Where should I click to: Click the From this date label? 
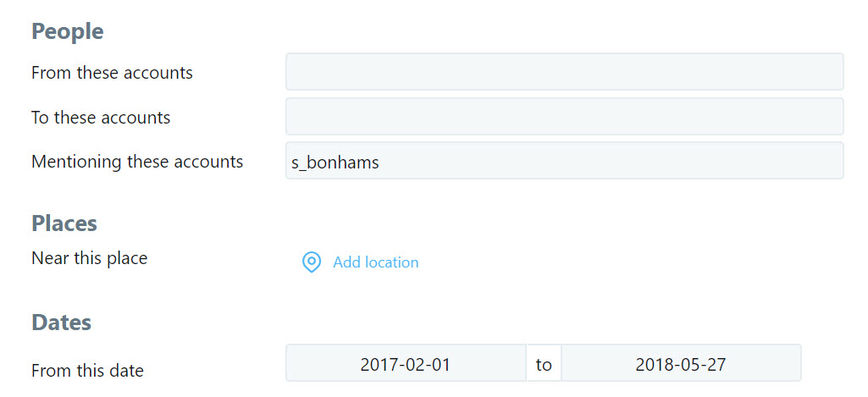pos(87,371)
